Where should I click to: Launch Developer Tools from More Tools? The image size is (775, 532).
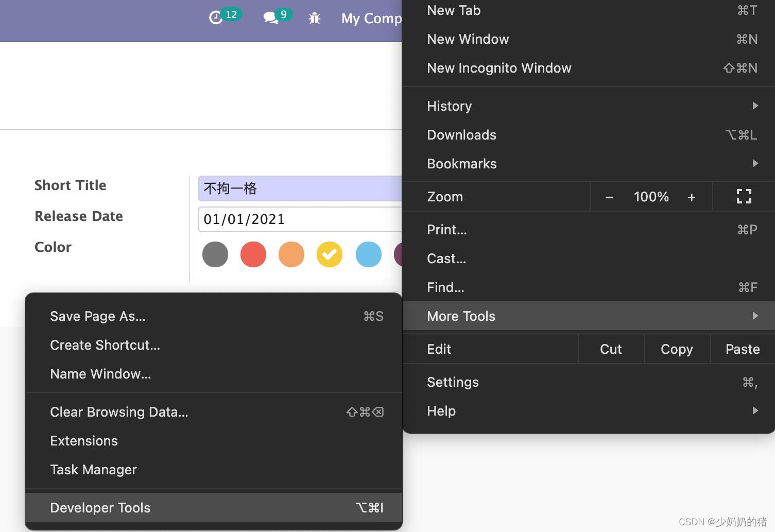pyautogui.click(x=100, y=507)
